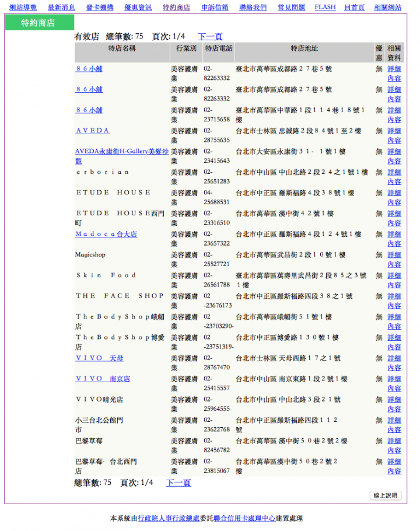This screenshot has width=420, height=531.
Task: Go to next page via top 下一頁
Action: click(x=210, y=36)
